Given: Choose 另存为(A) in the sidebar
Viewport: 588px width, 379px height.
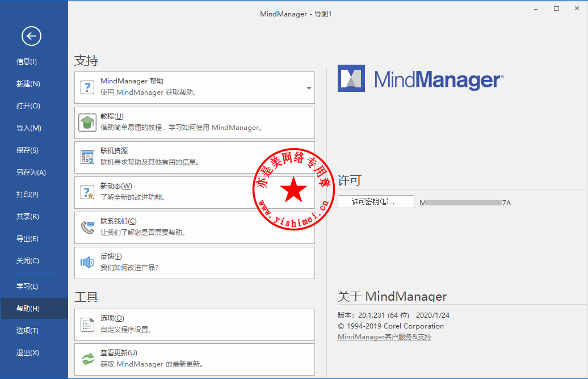Looking at the screenshot, I should click(x=31, y=172).
